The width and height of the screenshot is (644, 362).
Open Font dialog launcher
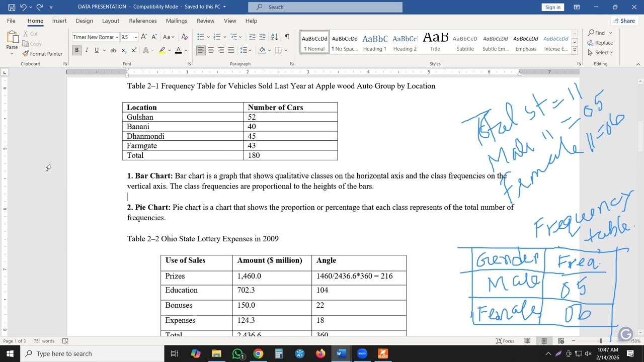tap(189, 64)
